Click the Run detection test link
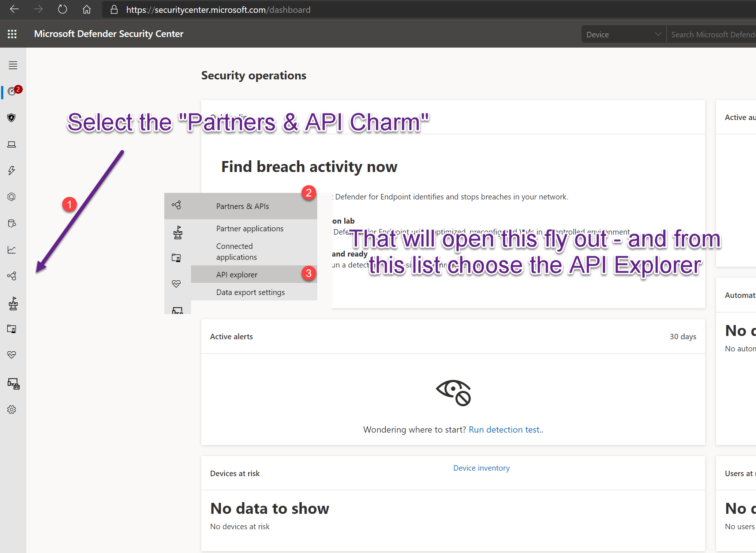 point(504,429)
